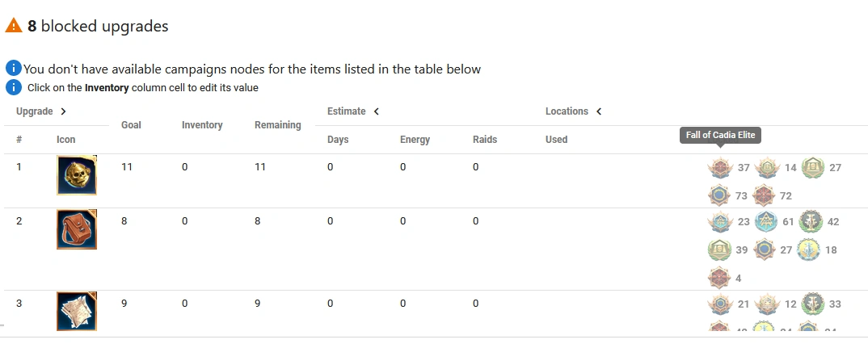Edit the Inventory cell for upgrade 1

pos(185,167)
